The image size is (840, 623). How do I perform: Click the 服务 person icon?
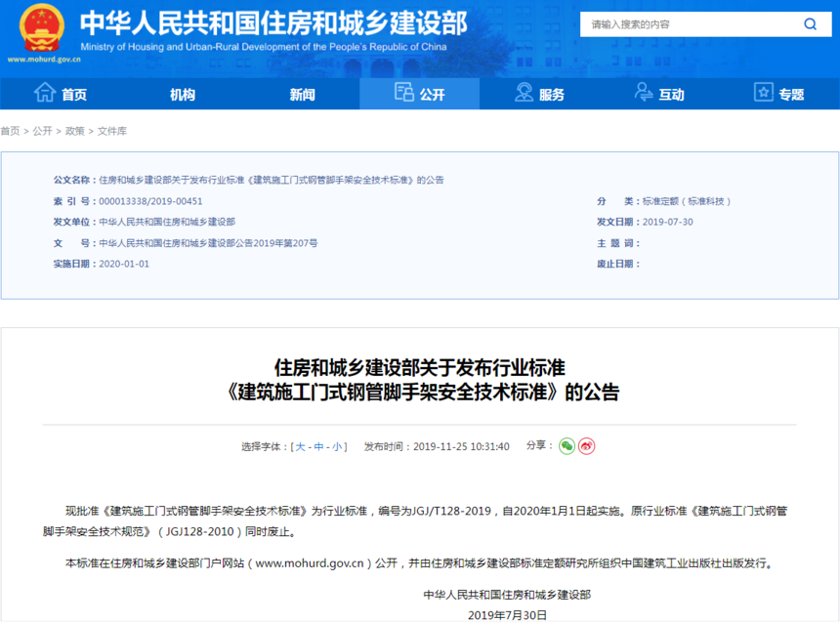pyautogui.click(x=524, y=92)
